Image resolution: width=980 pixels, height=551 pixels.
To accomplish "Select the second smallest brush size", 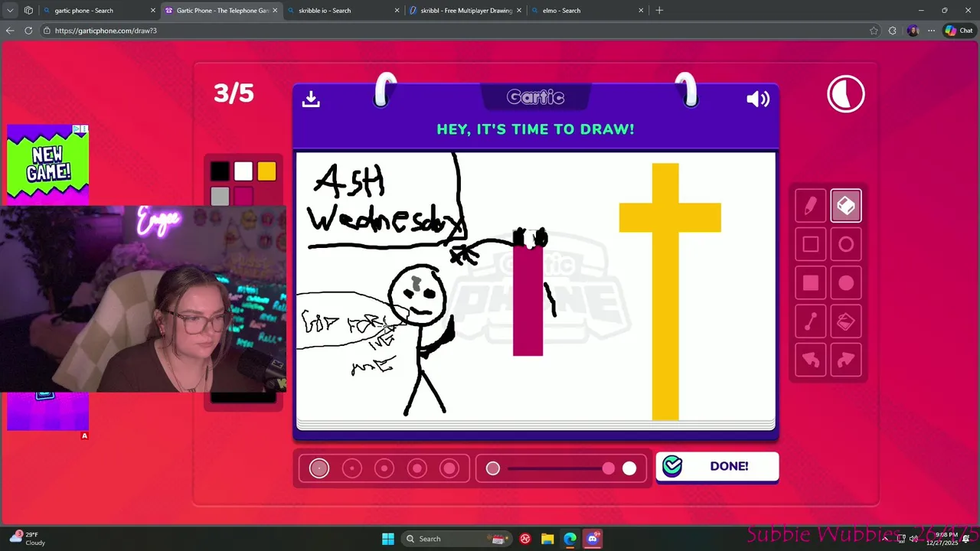I will 352,468.
